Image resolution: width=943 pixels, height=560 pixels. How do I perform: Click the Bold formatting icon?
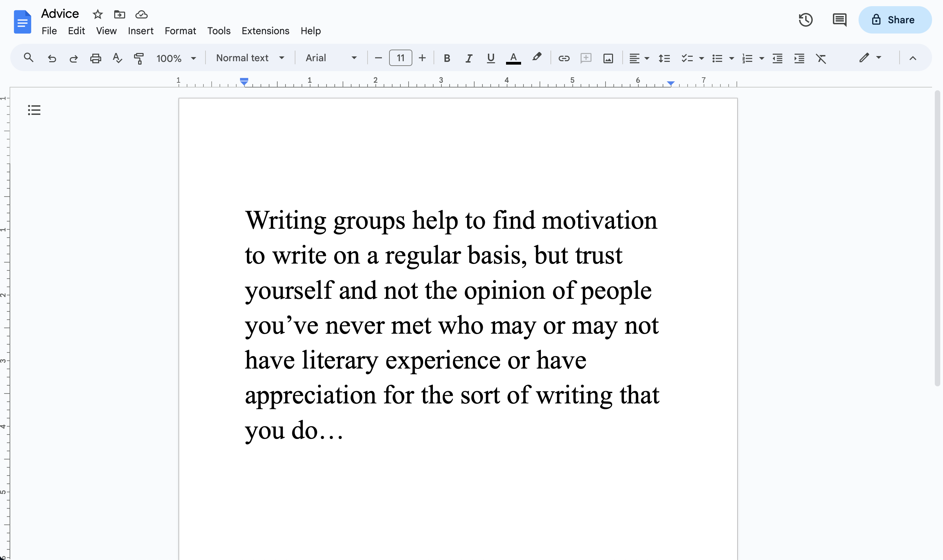(446, 58)
